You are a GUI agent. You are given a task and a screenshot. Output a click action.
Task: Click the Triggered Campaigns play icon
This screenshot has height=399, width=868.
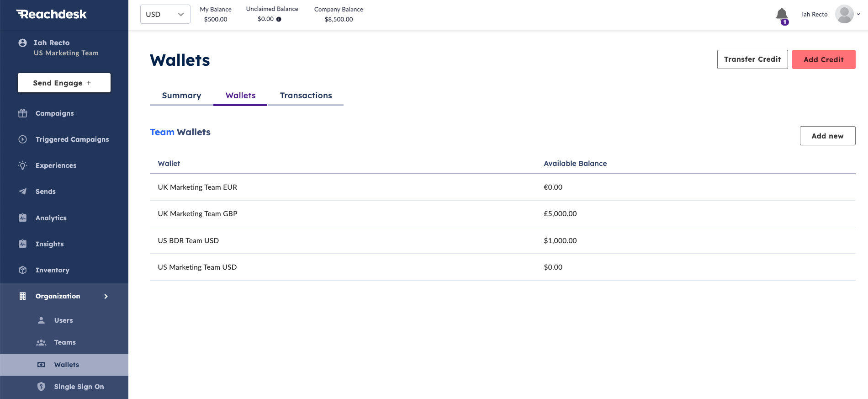(22, 139)
